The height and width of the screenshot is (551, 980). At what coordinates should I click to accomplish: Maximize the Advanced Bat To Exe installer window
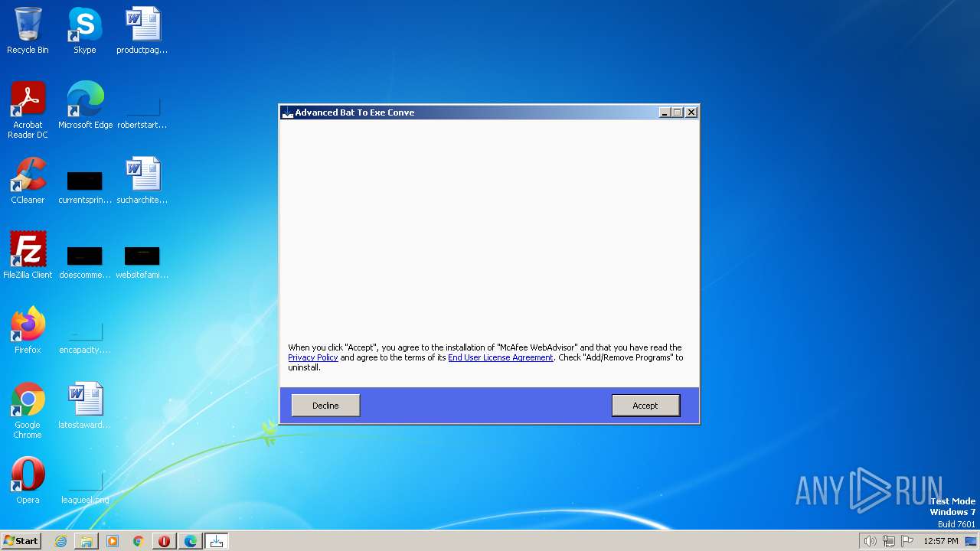coord(678,112)
